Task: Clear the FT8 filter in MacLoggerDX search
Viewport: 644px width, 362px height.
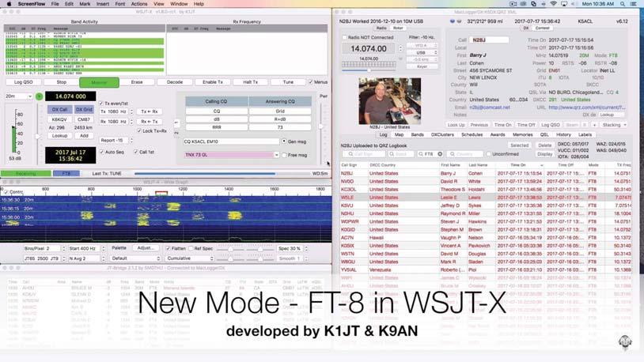Action: (440, 154)
